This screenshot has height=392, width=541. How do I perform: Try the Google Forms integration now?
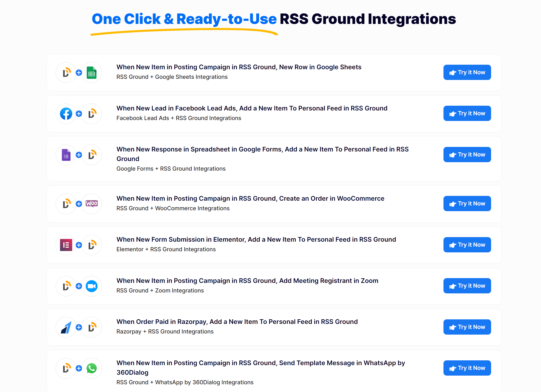[467, 154]
